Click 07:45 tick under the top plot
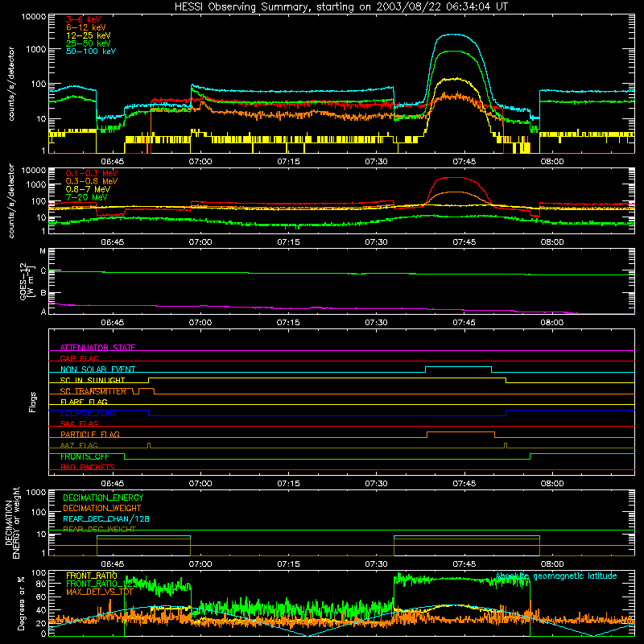 464,162
